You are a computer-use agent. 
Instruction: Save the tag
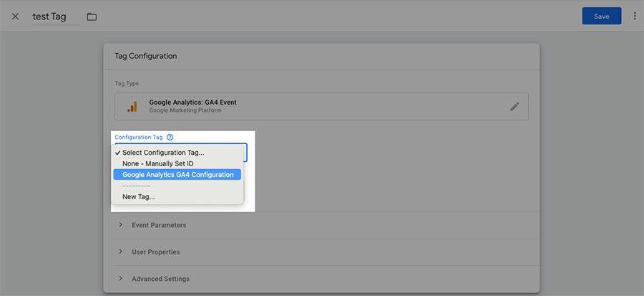point(601,16)
